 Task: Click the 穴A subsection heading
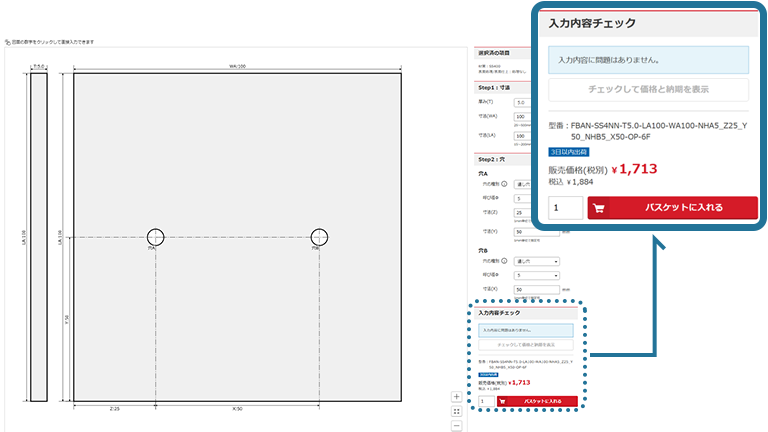click(x=483, y=173)
